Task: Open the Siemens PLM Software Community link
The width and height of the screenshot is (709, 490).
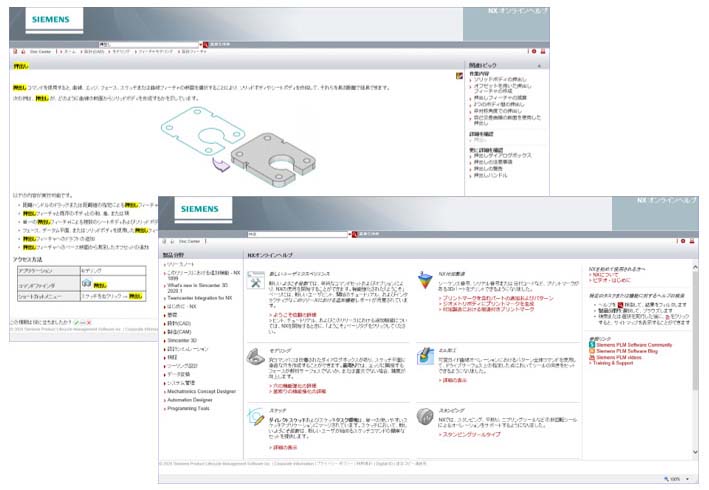Action: [x=634, y=345]
